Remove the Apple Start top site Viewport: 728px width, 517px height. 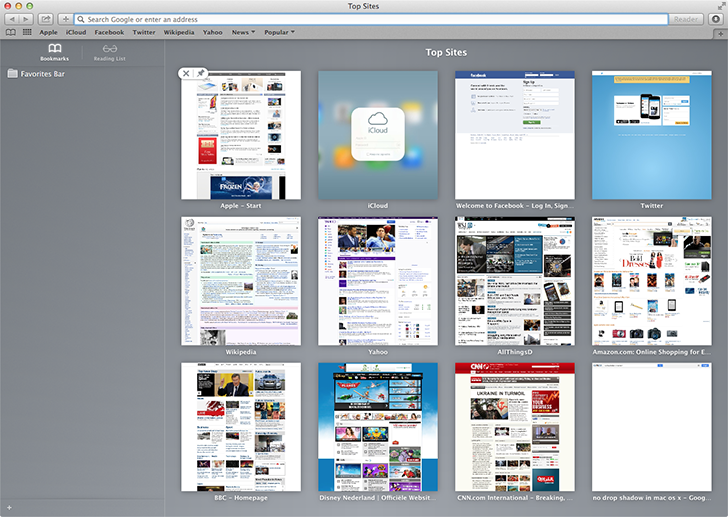[186, 73]
